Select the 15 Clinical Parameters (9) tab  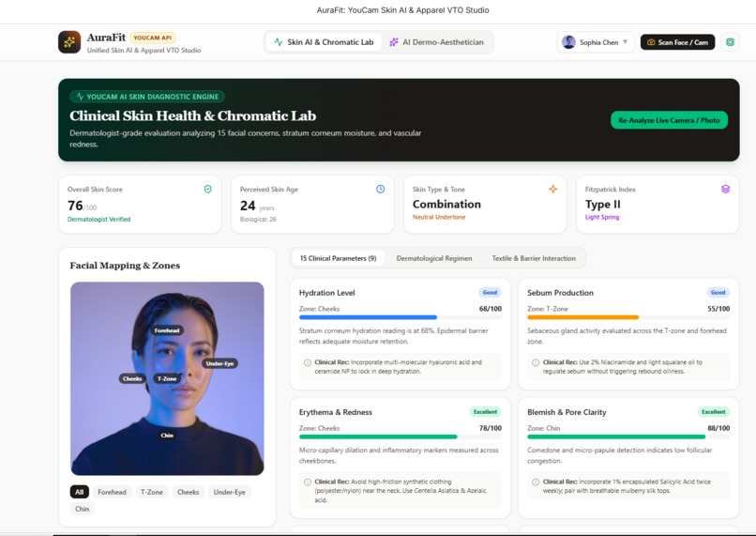[338, 258]
